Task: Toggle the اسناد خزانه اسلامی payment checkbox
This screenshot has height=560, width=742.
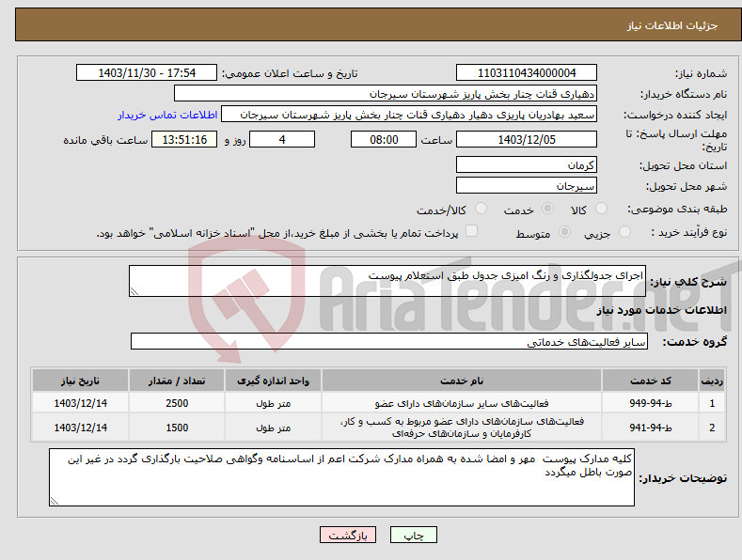Action: 471,231
